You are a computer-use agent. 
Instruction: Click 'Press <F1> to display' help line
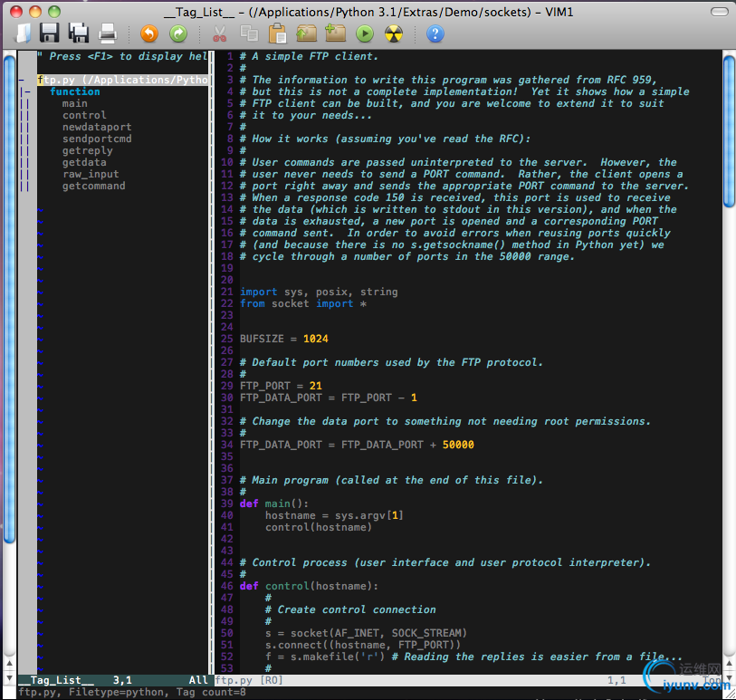[122, 56]
